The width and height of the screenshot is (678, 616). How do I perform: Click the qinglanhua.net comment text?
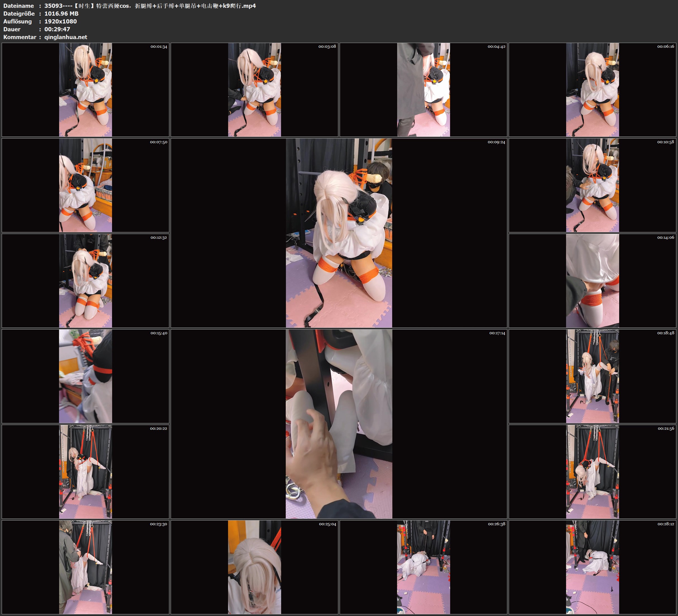pyautogui.click(x=66, y=37)
